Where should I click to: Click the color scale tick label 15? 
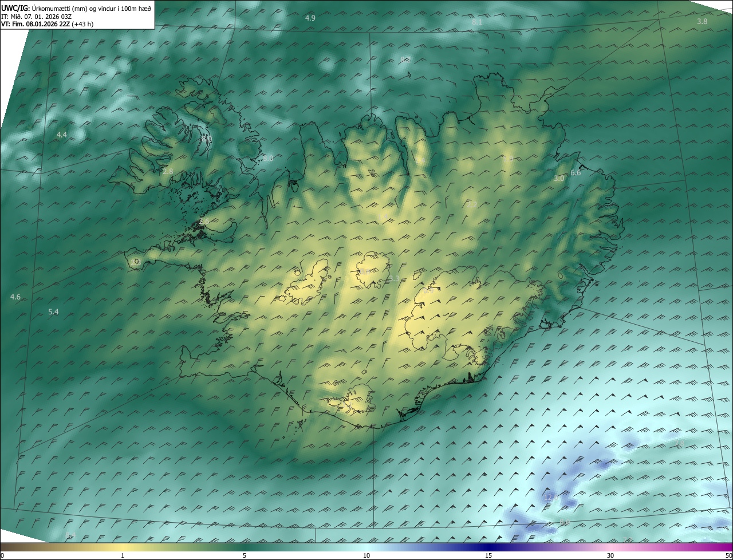click(488, 555)
